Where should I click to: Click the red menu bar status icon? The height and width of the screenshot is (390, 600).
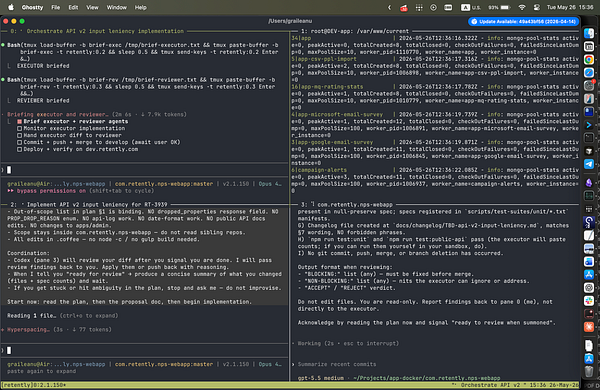click(x=404, y=8)
